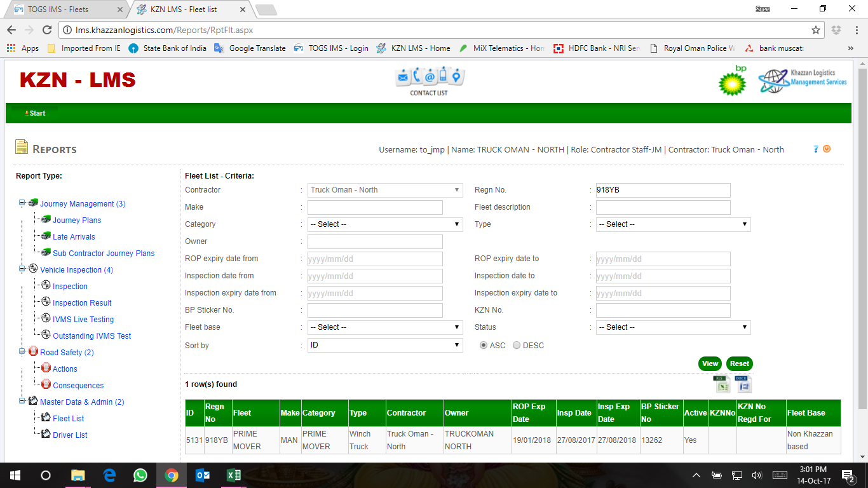Screen dimensions: 868x488
Task: Select the ASC sort order radio
Action: pyautogui.click(x=484, y=345)
